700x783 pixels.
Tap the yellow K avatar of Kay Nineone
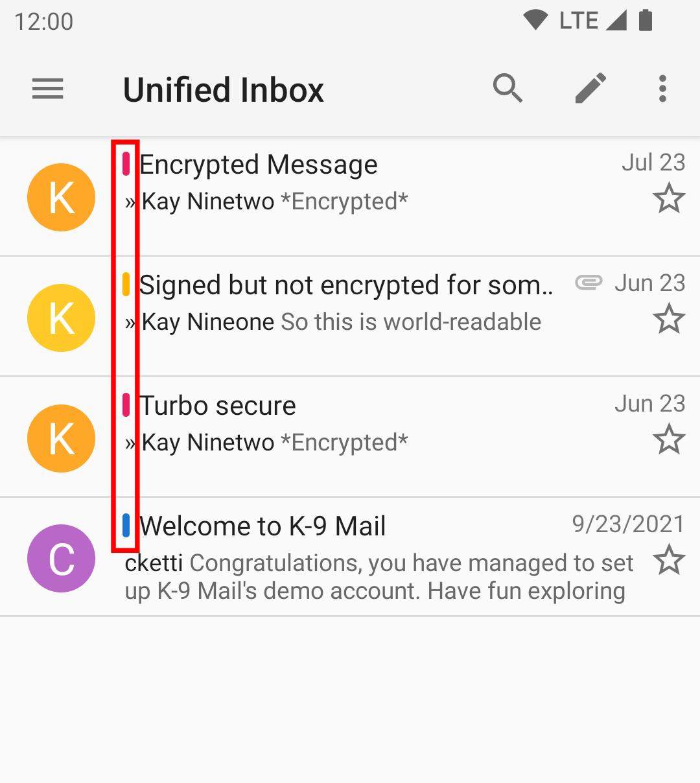62,318
